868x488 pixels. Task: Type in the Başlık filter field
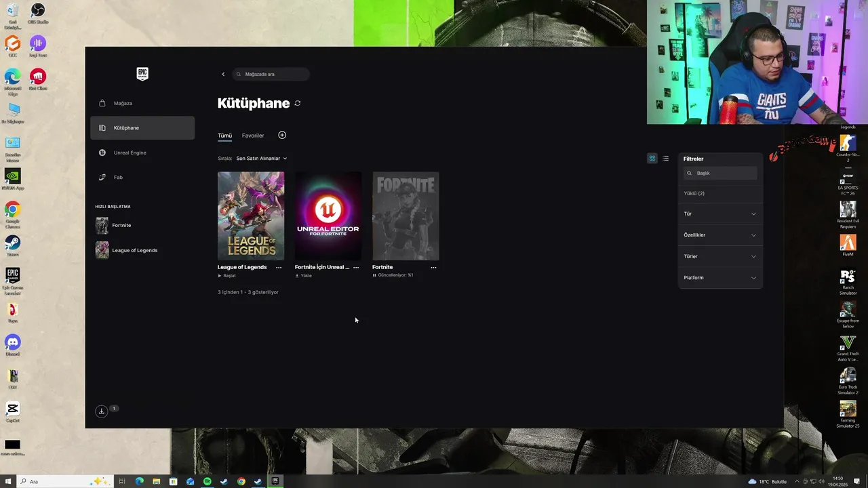tap(720, 173)
